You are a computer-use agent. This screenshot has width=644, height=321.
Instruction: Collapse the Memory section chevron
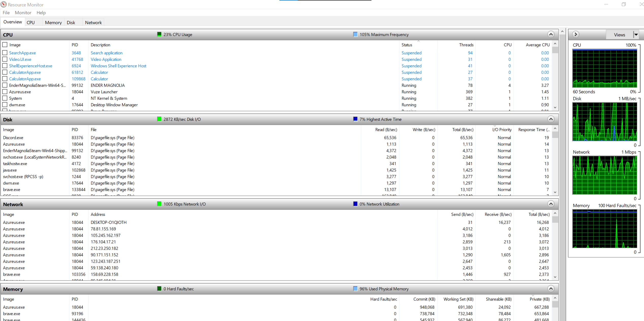tap(551, 289)
